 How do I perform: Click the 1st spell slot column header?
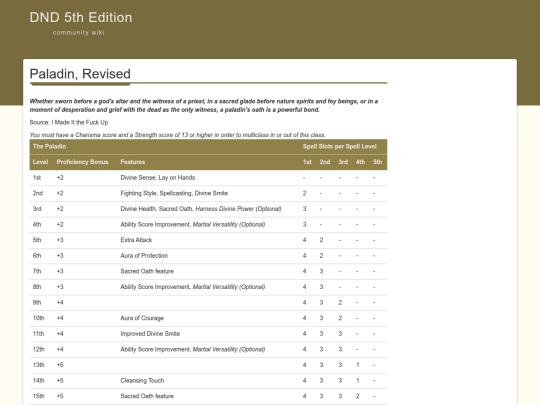[307, 162]
